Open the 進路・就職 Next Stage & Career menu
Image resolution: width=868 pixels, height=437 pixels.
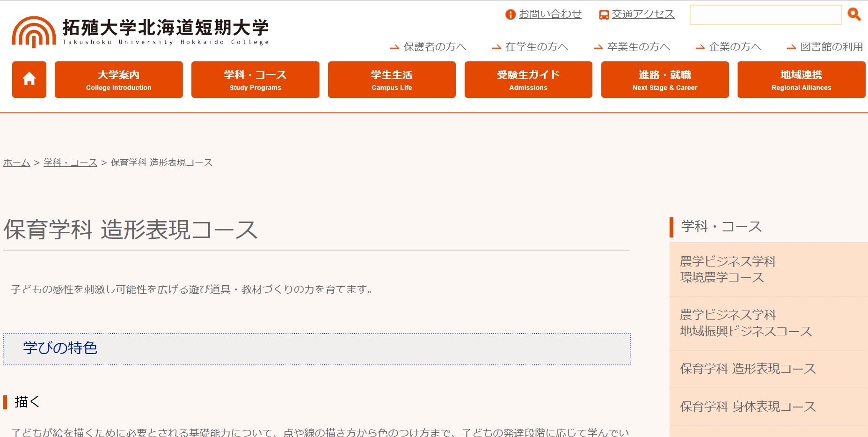[x=665, y=80]
